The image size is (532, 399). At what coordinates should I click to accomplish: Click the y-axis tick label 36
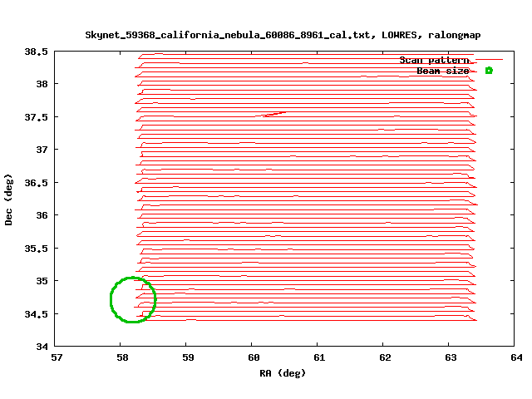(x=42, y=215)
